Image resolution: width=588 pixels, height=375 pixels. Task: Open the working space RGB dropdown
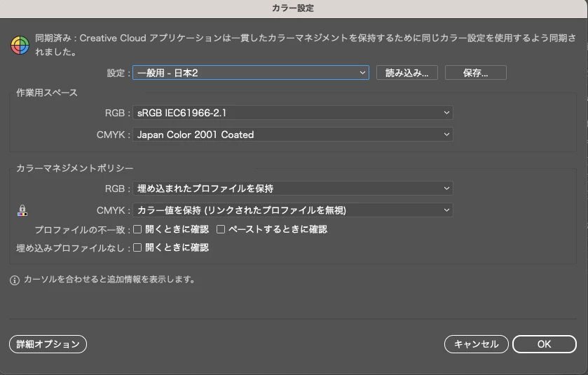tap(292, 112)
